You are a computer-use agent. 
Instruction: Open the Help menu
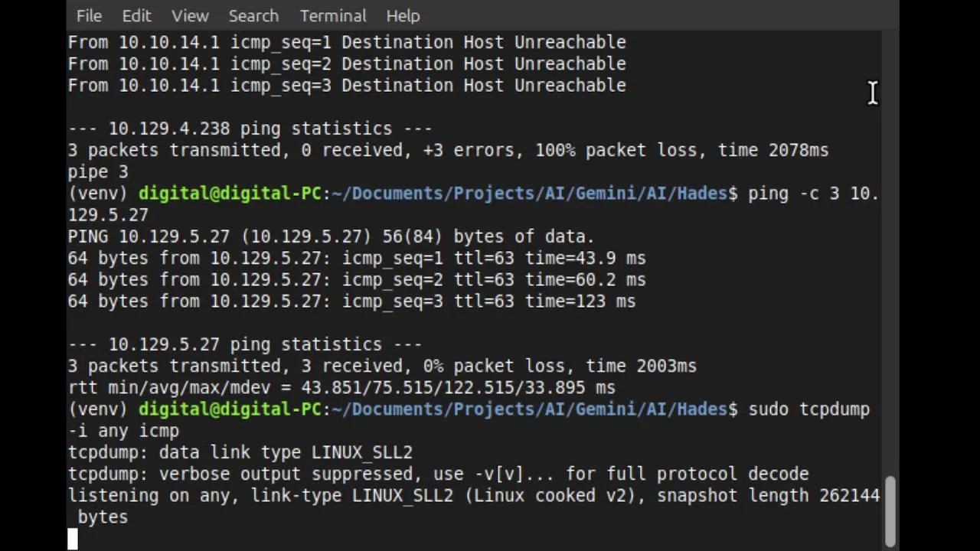[x=403, y=15]
